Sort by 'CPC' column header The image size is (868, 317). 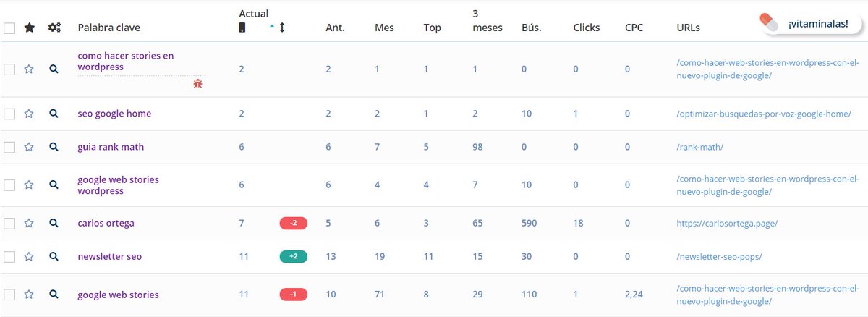pos(634,28)
